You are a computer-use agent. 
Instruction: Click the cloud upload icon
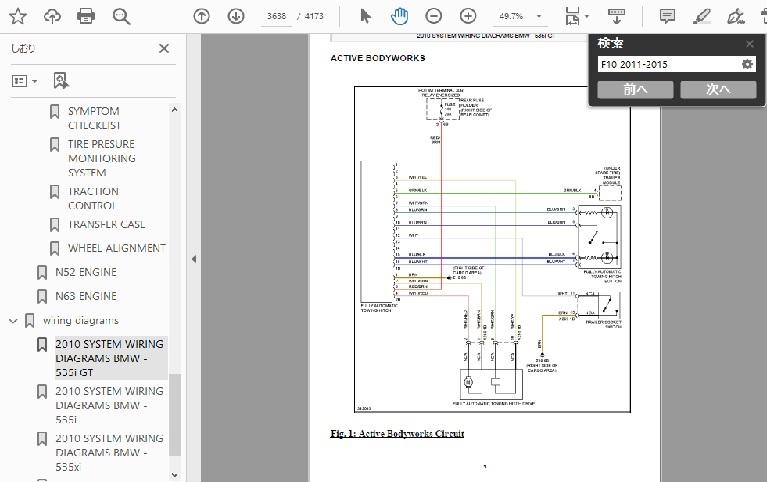point(53,16)
